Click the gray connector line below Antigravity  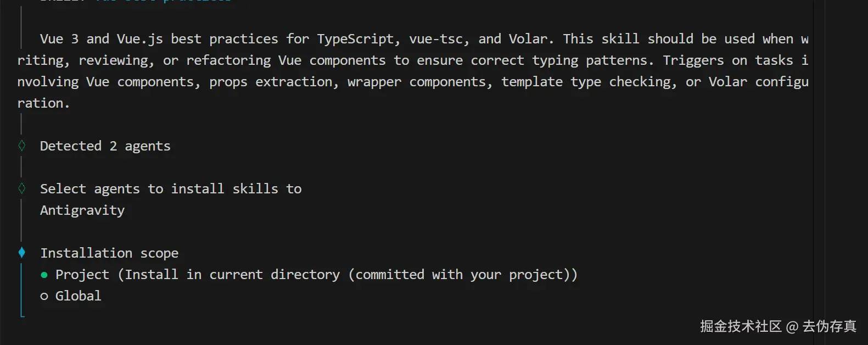[x=21, y=228]
